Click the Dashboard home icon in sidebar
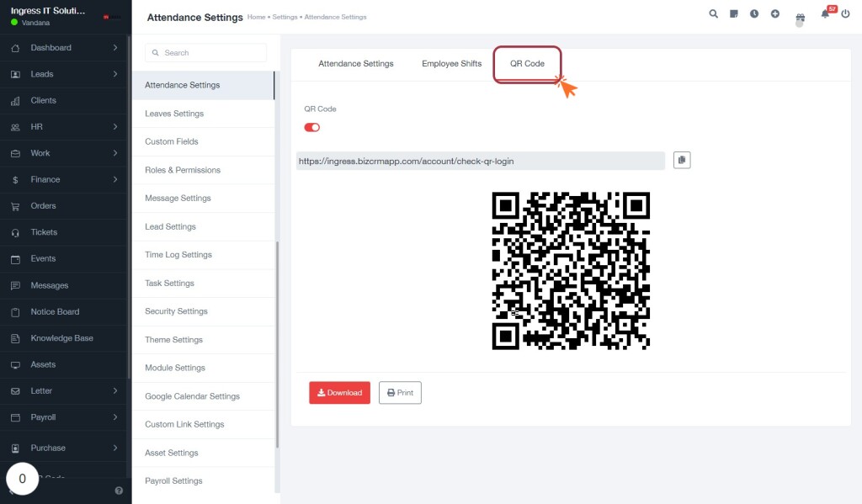This screenshot has height=504, width=862. pos(15,48)
